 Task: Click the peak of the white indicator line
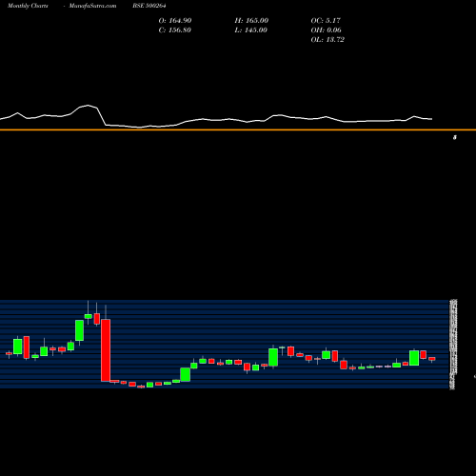coord(88,105)
